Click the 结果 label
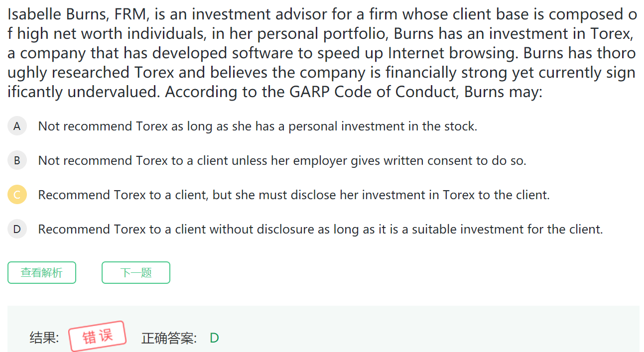The height and width of the screenshot is (352, 644). point(44,339)
